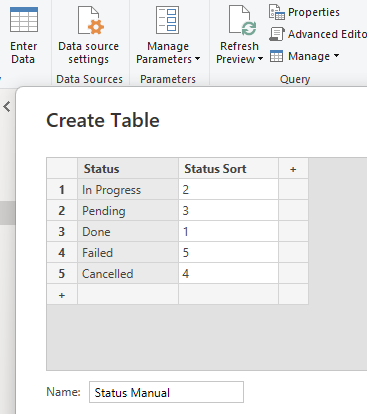
Task: Click Status Sort cell for Cancelled
Action: point(228,274)
